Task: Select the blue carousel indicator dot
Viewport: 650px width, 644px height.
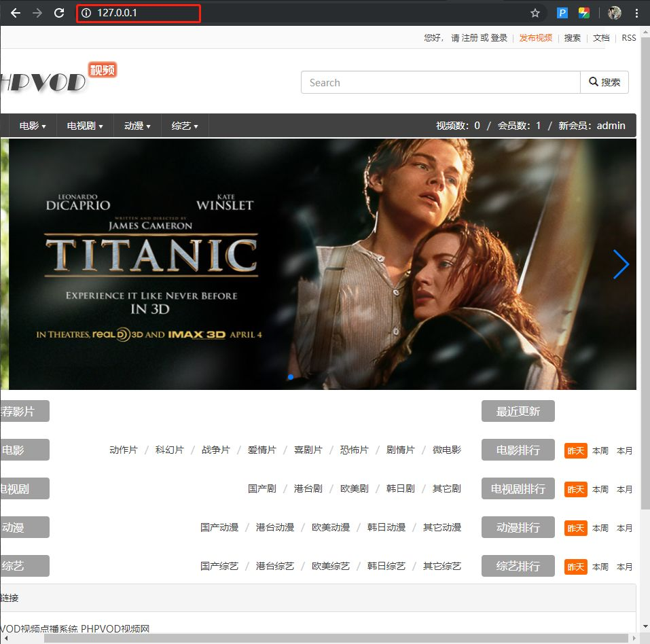Action: point(291,377)
